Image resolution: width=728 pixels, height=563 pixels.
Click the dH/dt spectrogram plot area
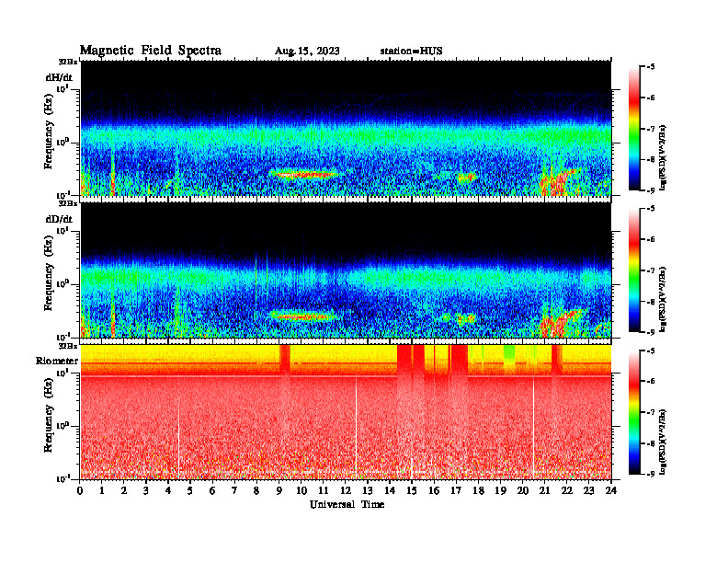(346, 128)
